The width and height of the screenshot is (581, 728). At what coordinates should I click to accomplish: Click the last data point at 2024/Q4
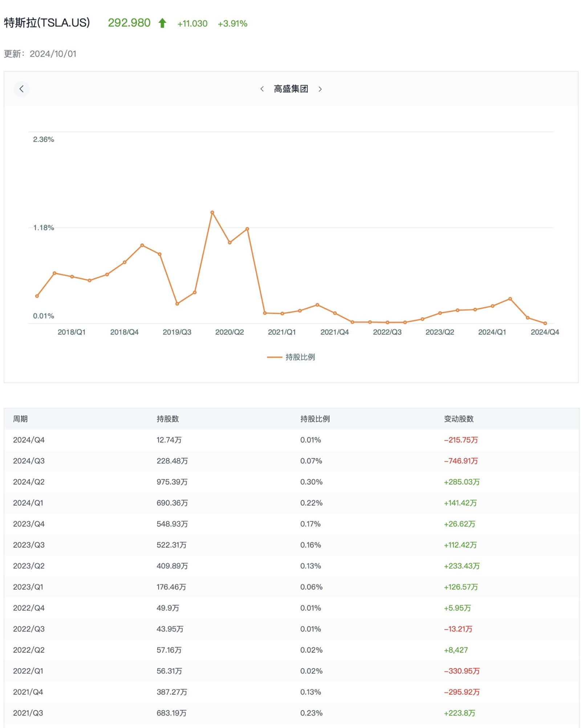[545, 323]
